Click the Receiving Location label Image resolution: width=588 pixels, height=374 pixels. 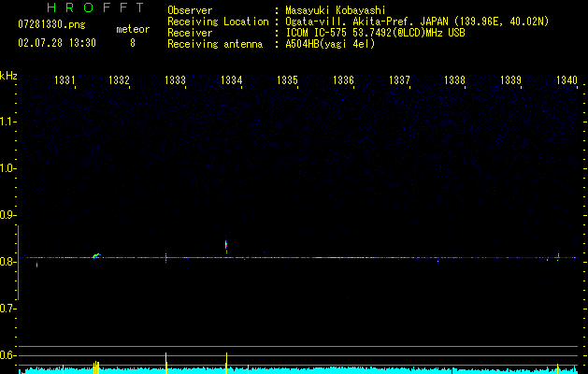[x=218, y=22]
